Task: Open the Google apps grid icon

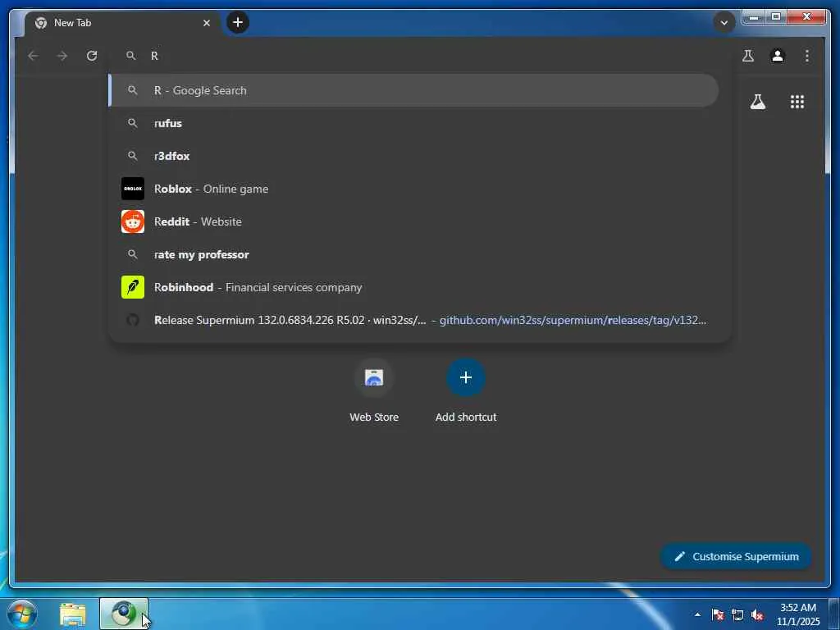Action: coord(797,102)
